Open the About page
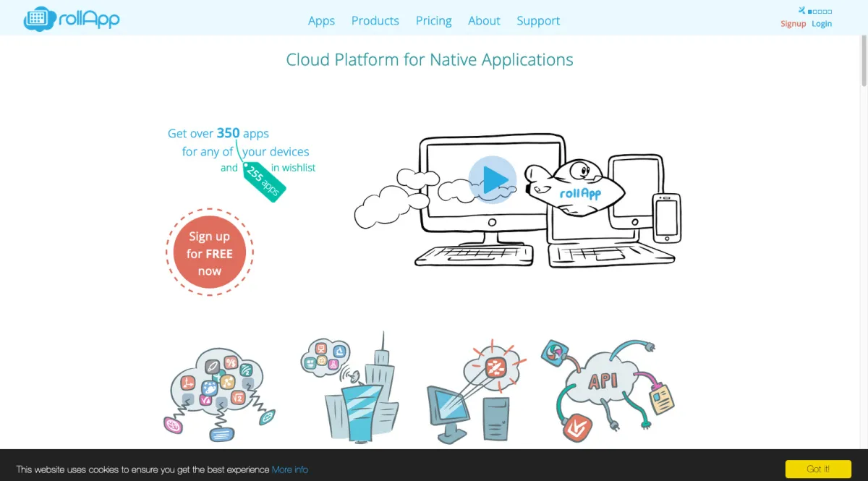 pos(484,21)
